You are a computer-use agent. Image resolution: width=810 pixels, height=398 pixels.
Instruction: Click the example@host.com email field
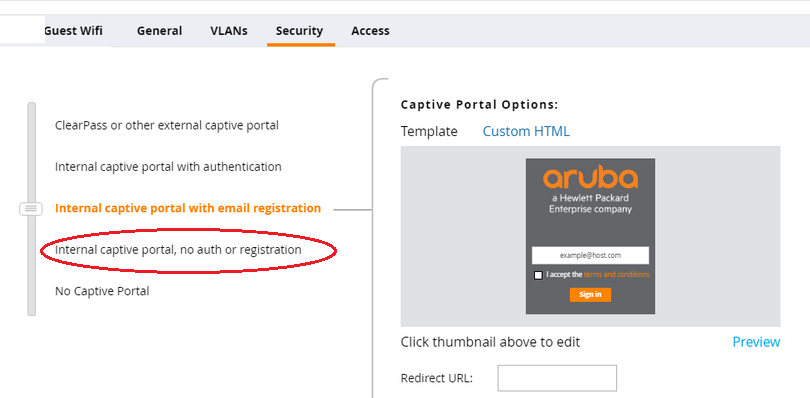coord(590,255)
